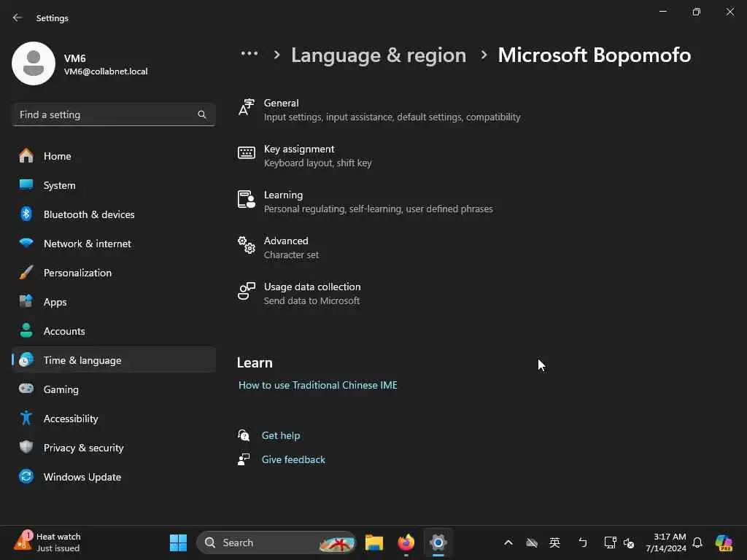The height and width of the screenshot is (560, 747).
Task: Click 'Send data to Microsoft' text
Action: click(311, 301)
